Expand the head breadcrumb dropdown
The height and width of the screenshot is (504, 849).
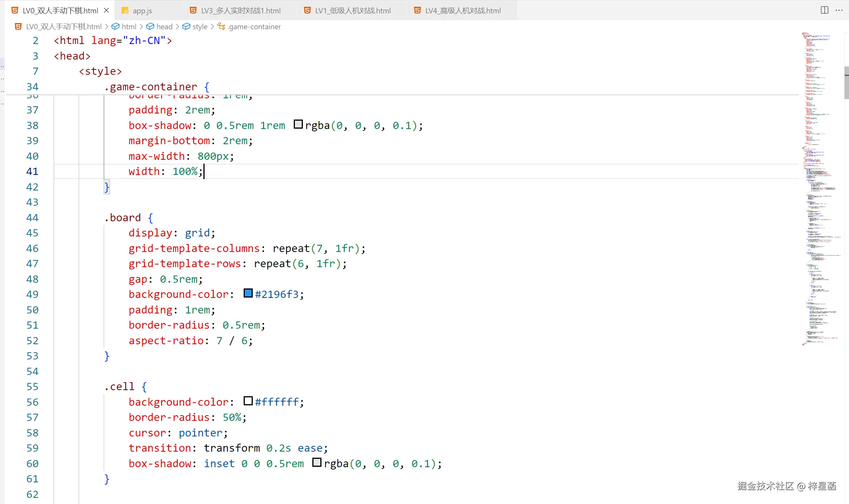[164, 27]
